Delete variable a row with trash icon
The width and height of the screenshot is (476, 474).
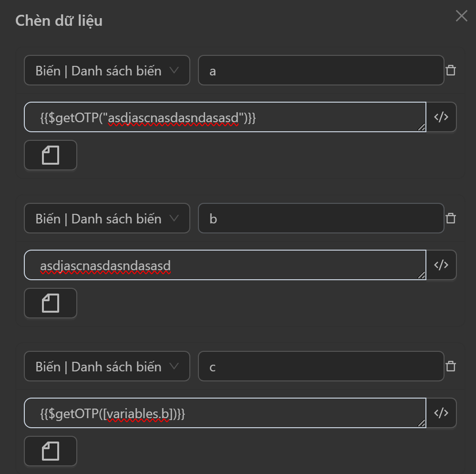(450, 71)
